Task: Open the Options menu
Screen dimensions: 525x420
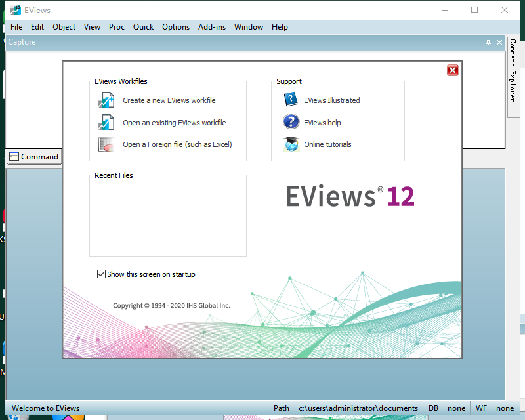Action: coord(176,27)
